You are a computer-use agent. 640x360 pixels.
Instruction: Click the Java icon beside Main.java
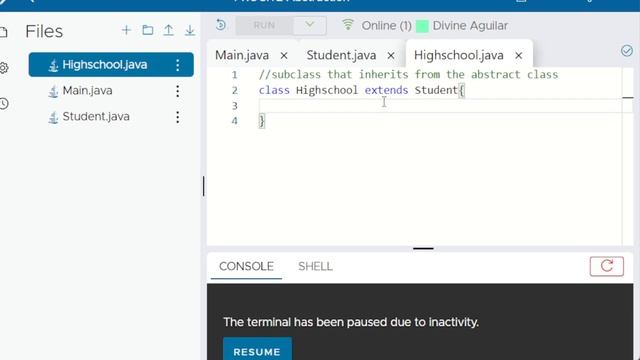(53, 91)
